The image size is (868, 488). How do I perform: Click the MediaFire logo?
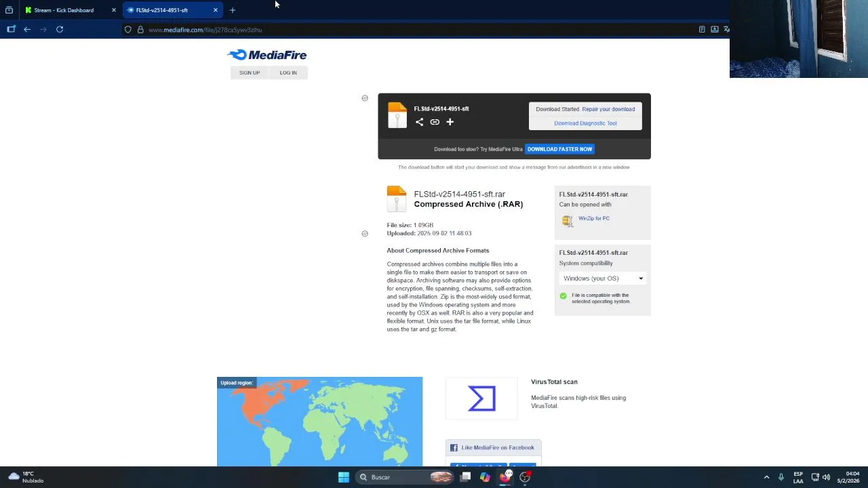click(267, 55)
